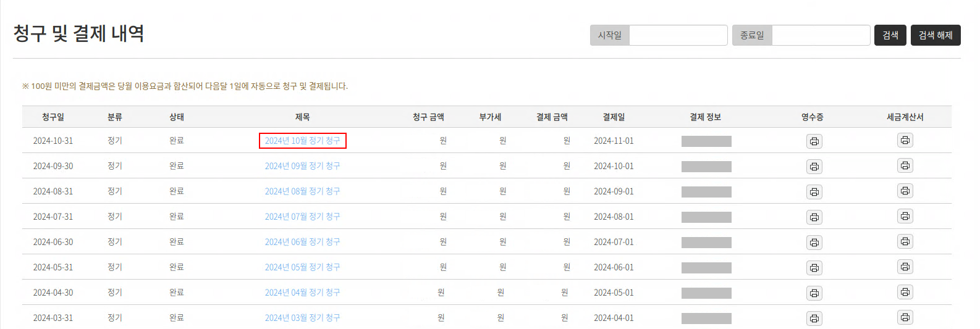The height and width of the screenshot is (329, 980).
Task: Clear filters with 검색 해제 button
Action: 936,35
